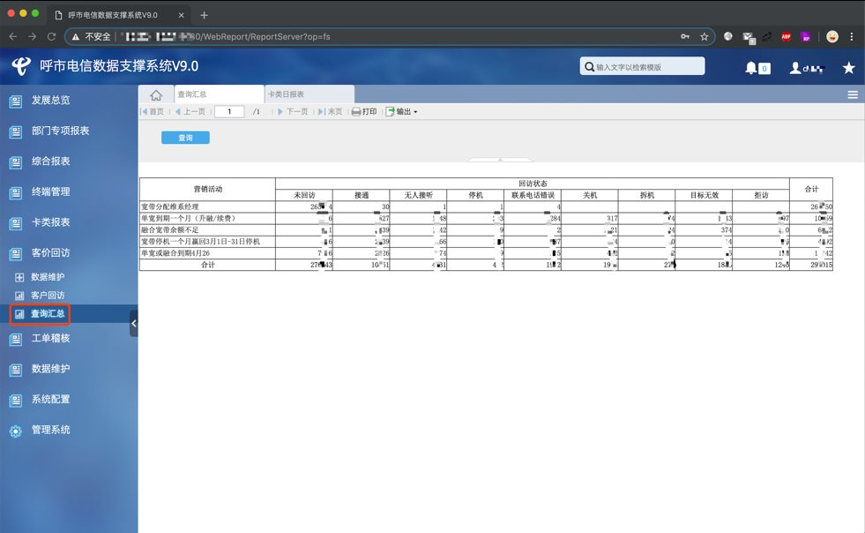Open the 输出 export dropdown

402,111
